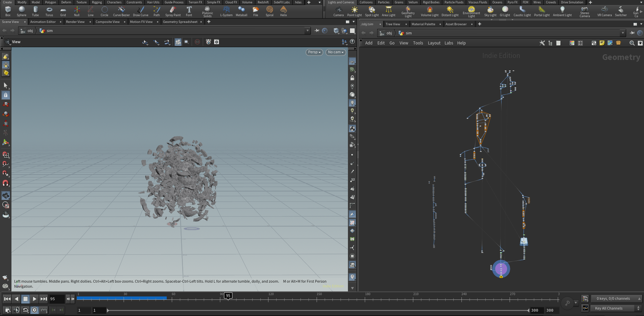This screenshot has width=644, height=316.
Task: Add an Area Light
Action: 388,11
